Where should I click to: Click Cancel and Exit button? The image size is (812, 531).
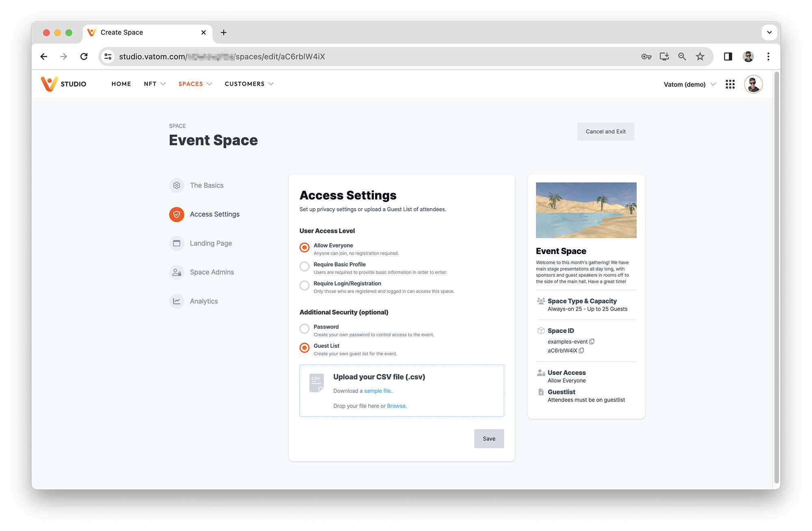(x=605, y=132)
